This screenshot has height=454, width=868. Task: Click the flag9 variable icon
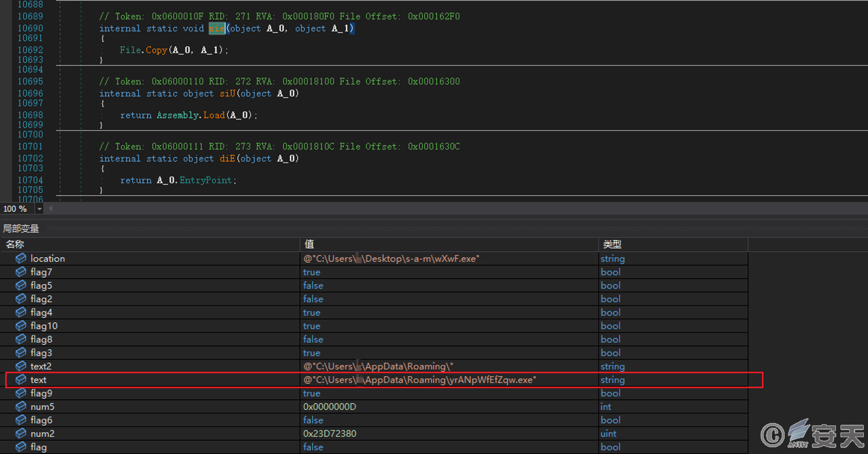[20, 393]
